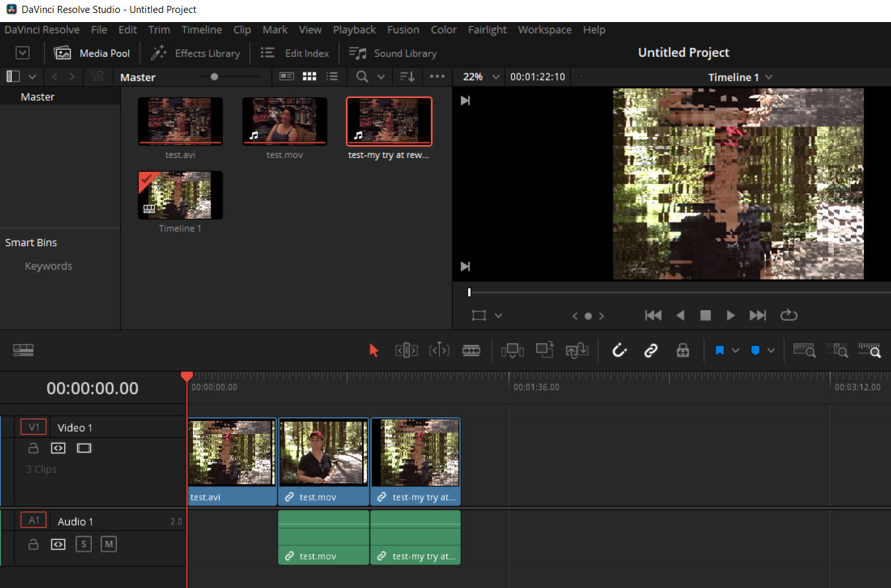Select the arrow Selection Mode tool
The height and width of the screenshot is (588, 891).
(374, 350)
